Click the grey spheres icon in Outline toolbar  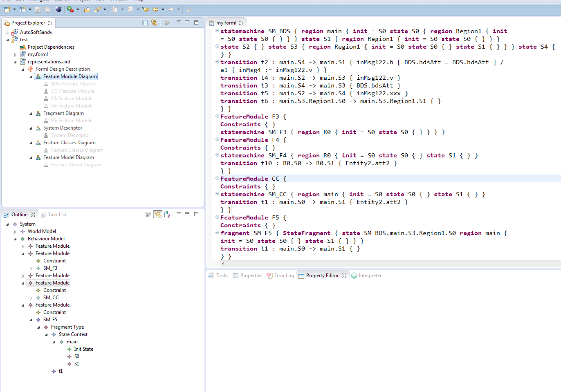point(148,214)
